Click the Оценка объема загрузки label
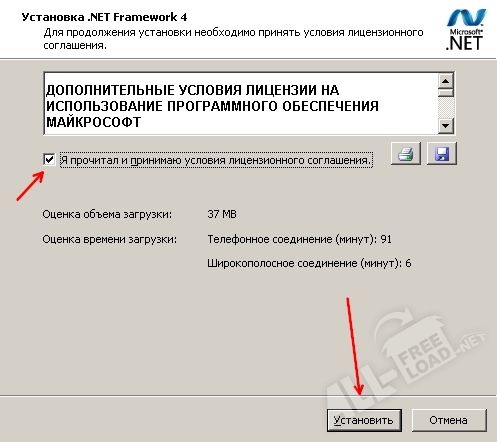The height and width of the screenshot is (442, 497). [107, 214]
